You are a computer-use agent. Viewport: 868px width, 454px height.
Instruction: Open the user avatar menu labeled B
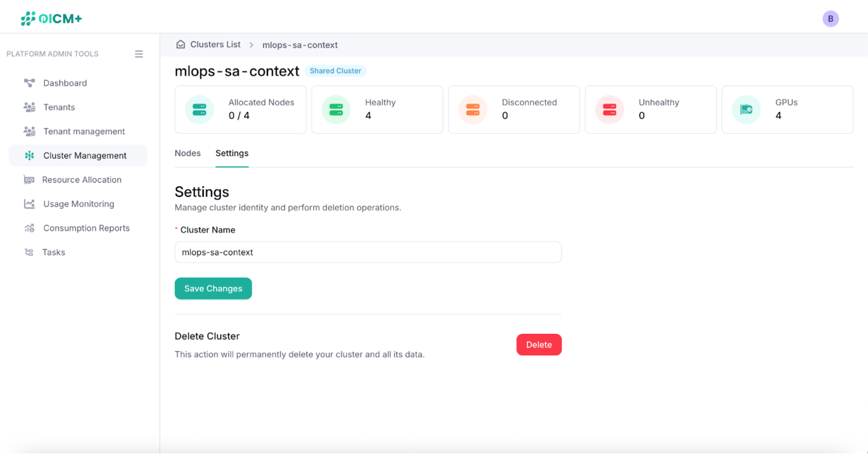831,19
